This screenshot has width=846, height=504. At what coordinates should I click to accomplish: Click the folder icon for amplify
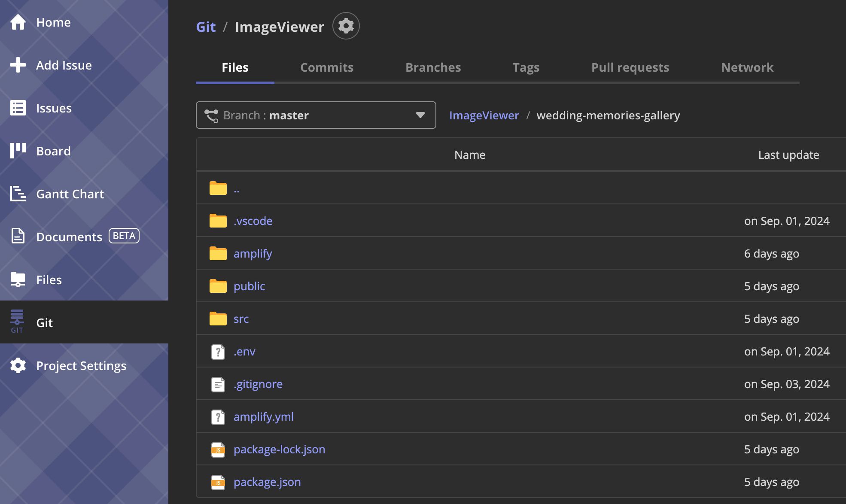[218, 253]
